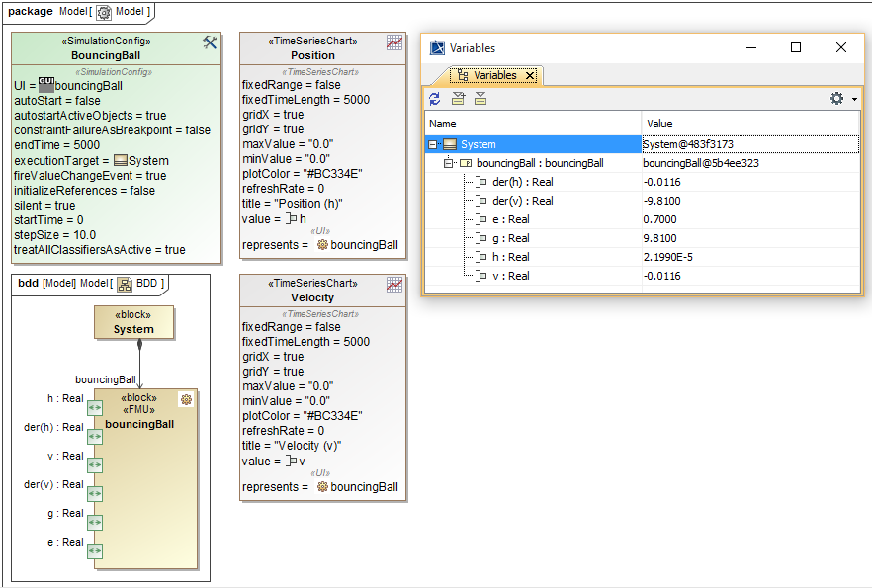Close the Variables tab with its X
The image size is (872, 588).
[530, 75]
